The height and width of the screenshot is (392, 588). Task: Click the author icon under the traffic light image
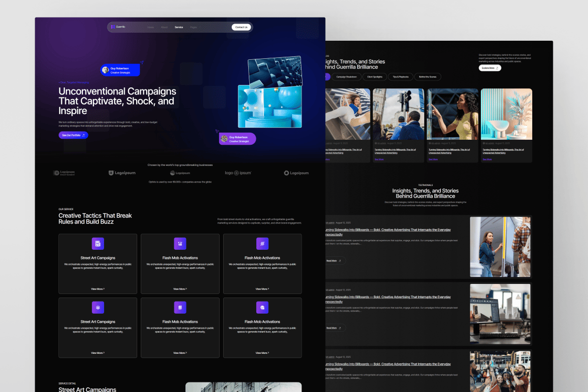[x=376, y=143]
